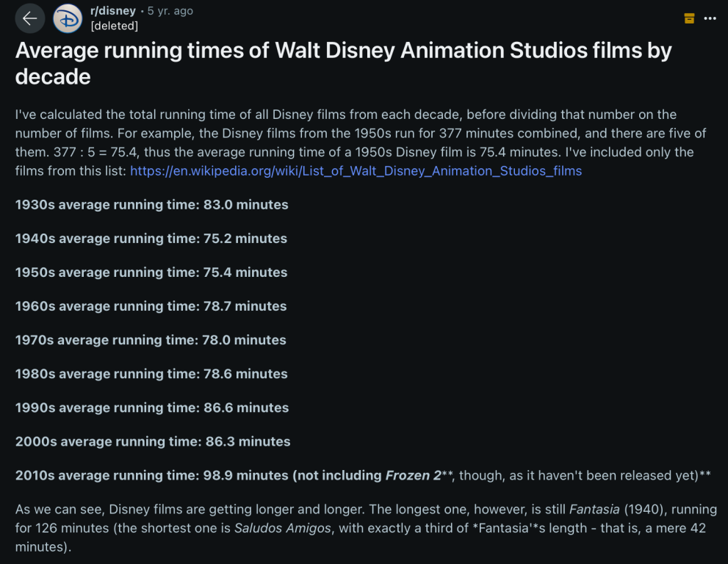Click the 1990s average running time line
This screenshot has width=728, height=564.
[x=152, y=408]
